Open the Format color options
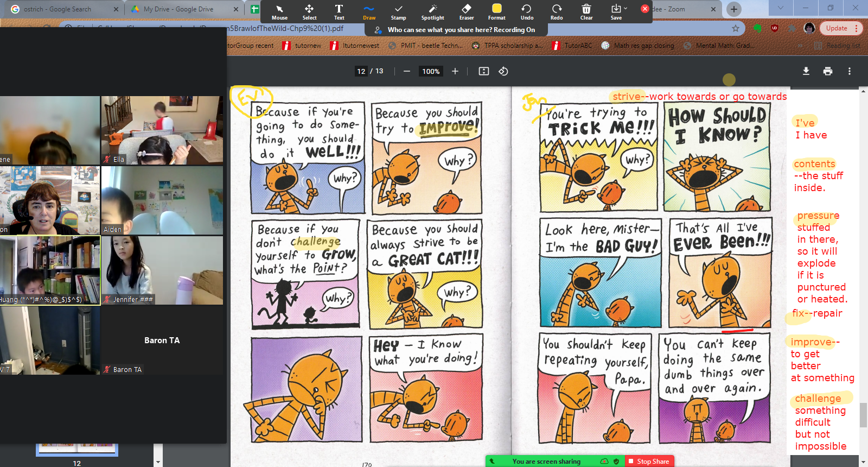 496,12
